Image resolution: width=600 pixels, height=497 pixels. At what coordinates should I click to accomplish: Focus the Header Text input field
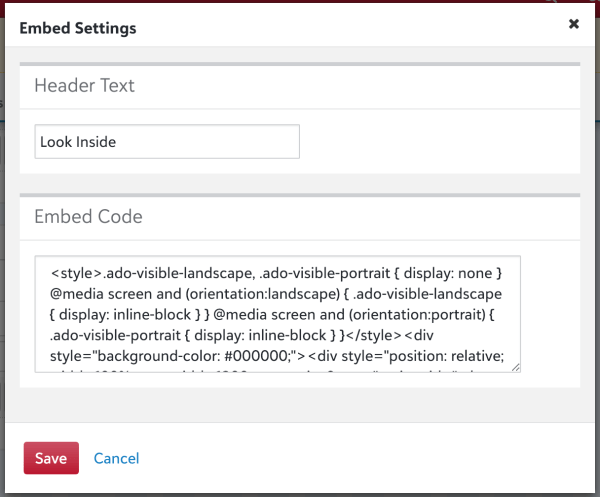[x=166, y=142]
